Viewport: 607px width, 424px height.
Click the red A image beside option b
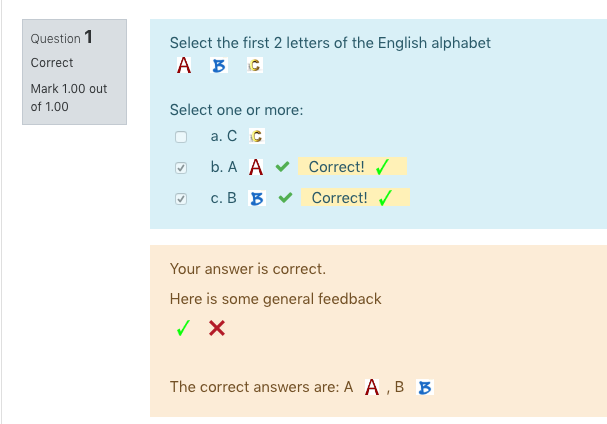256,167
